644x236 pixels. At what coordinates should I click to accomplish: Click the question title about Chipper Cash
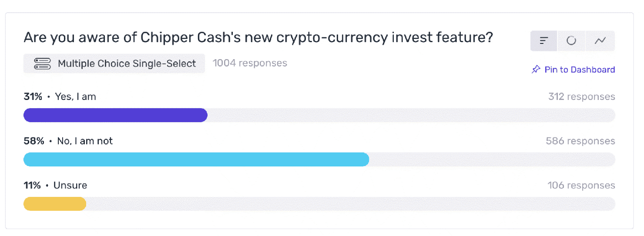point(258,38)
